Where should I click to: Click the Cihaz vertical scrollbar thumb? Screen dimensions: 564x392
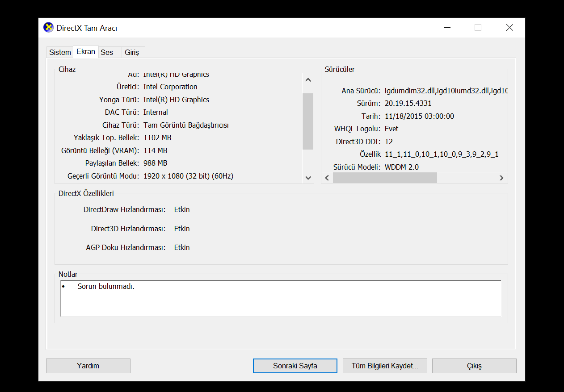pos(308,121)
